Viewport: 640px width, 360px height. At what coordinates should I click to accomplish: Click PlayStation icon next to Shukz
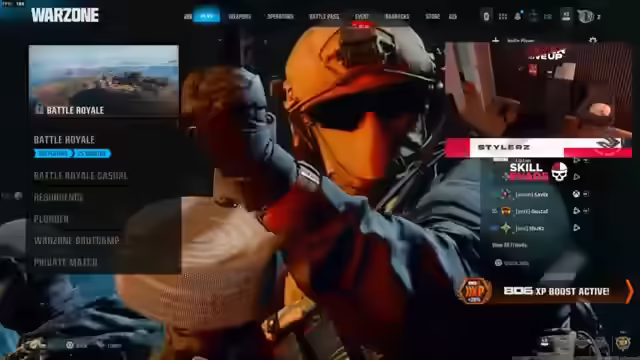(x=576, y=228)
